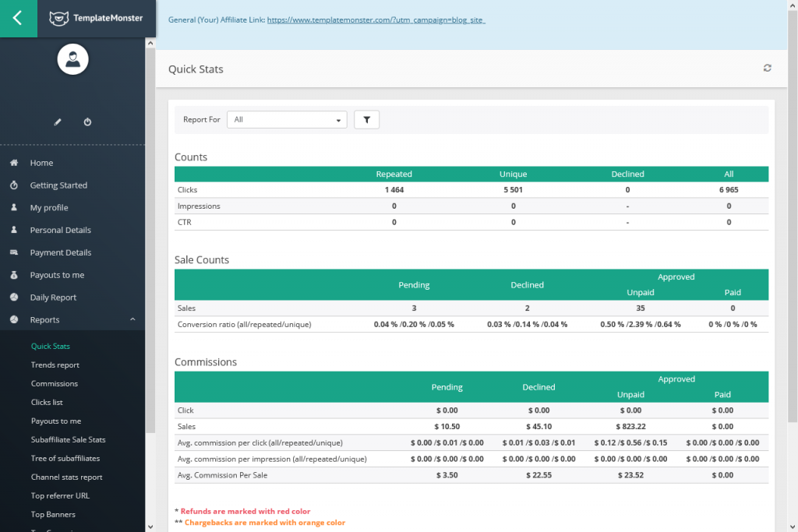
Task: Open the Clicks list report
Action: [47, 402]
